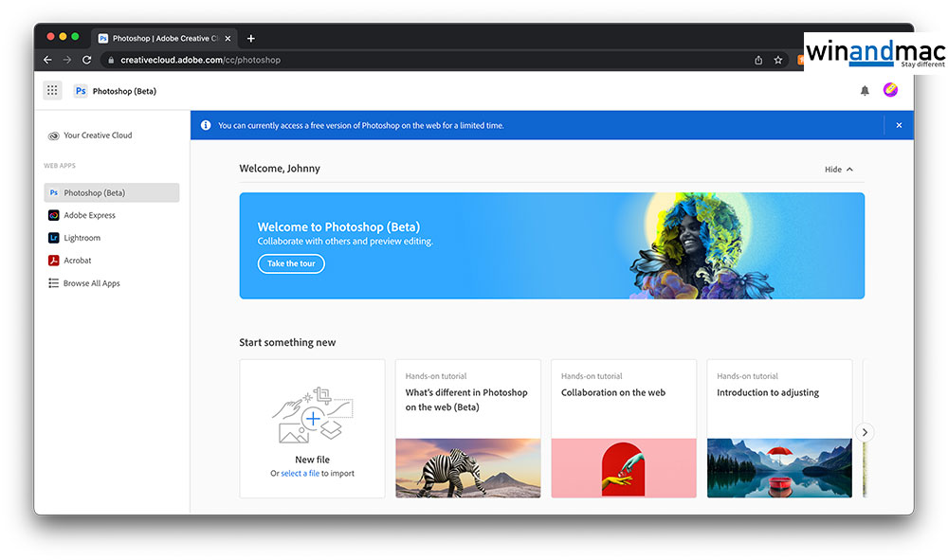The width and height of the screenshot is (948, 560).
Task: Collapse welcome section using Hide
Action: [838, 170]
